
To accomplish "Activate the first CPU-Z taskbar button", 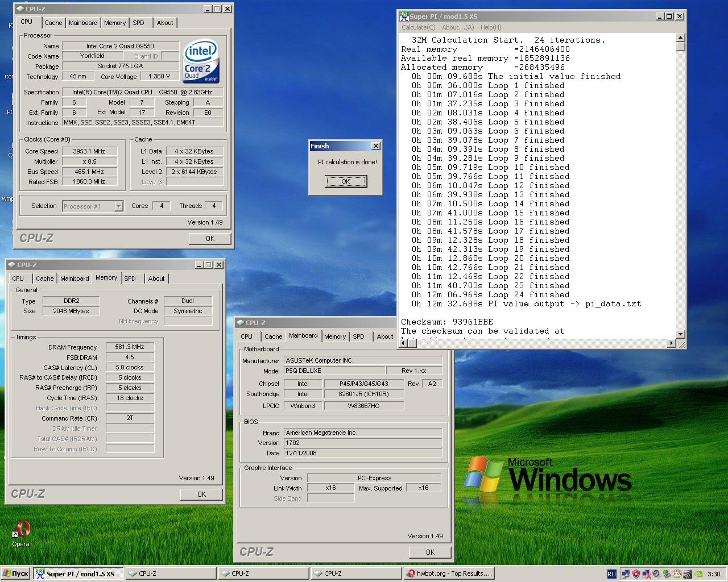I will [x=171, y=573].
